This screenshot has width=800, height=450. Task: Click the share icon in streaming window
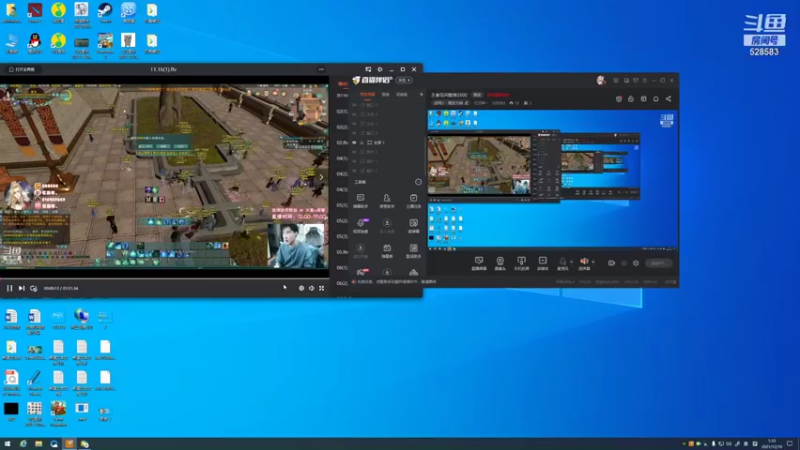(x=668, y=99)
